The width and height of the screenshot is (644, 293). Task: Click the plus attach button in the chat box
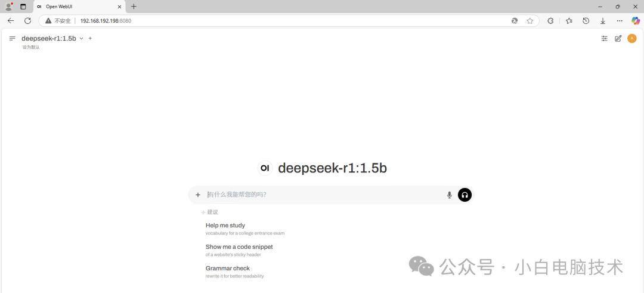(198, 195)
